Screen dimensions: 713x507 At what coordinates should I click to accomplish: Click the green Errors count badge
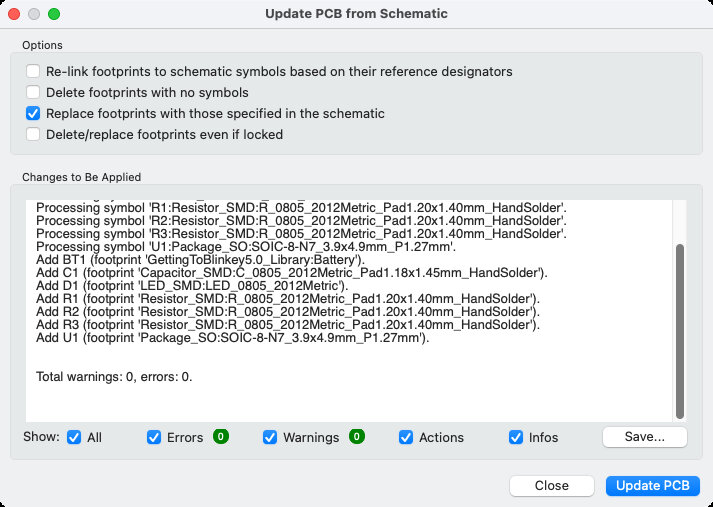tap(220, 437)
